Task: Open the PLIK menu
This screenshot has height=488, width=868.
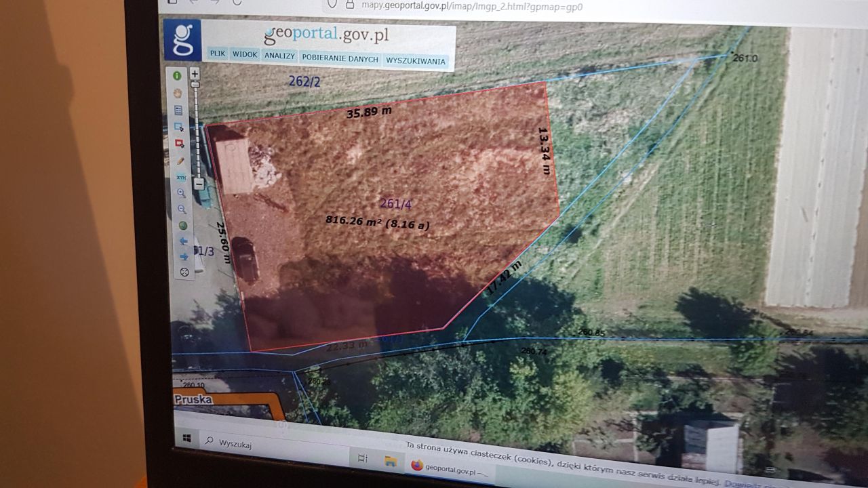Action: click(218, 54)
